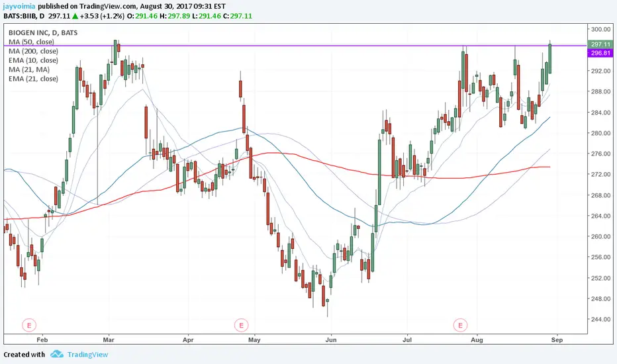Click the purple 296.81 price line label
Image resolution: width=617 pixels, height=364 pixels.
[x=600, y=53]
